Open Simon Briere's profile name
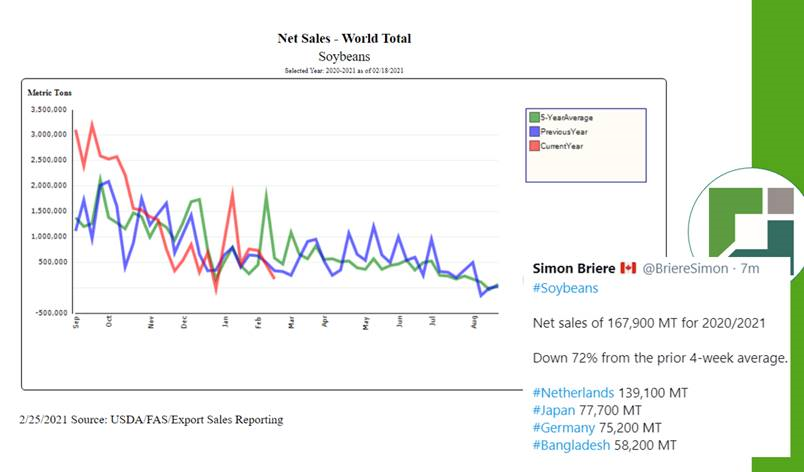The height and width of the screenshot is (472, 804). point(574,268)
